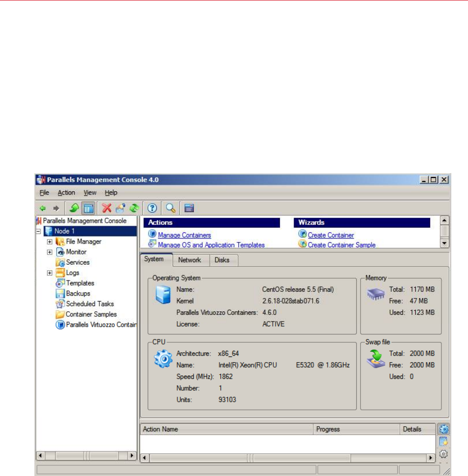468x476 pixels.
Task: Click the green Refresh toolbar icon
Action: (x=134, y=208)
